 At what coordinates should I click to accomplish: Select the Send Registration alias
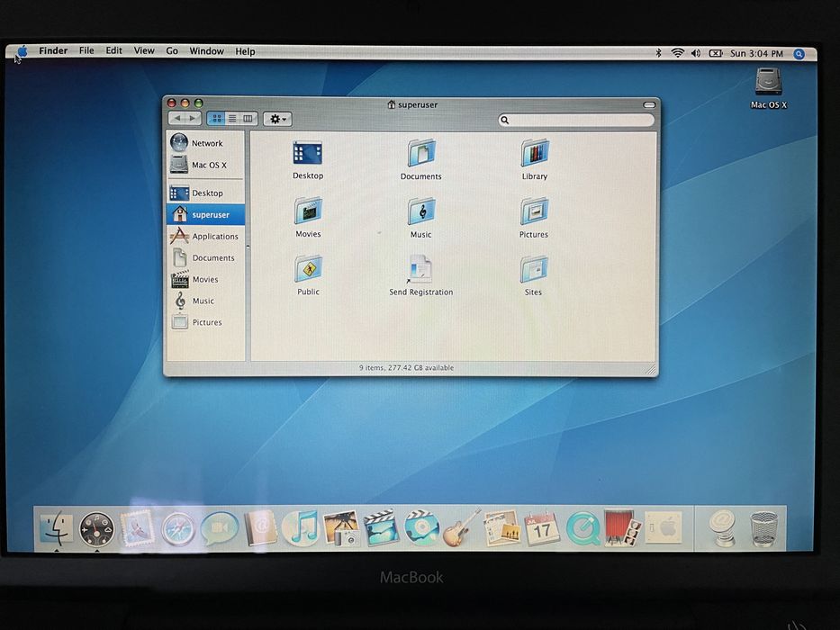click(x=420, y=269)
